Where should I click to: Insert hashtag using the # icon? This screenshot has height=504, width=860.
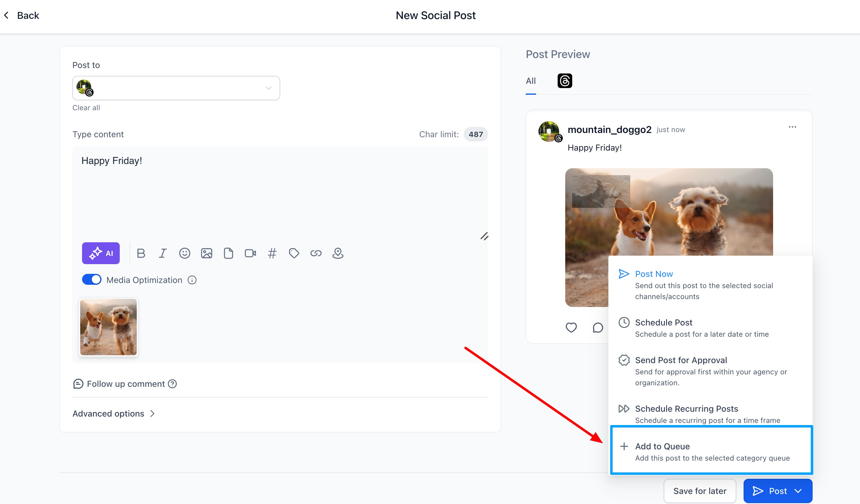click(272, 253)
